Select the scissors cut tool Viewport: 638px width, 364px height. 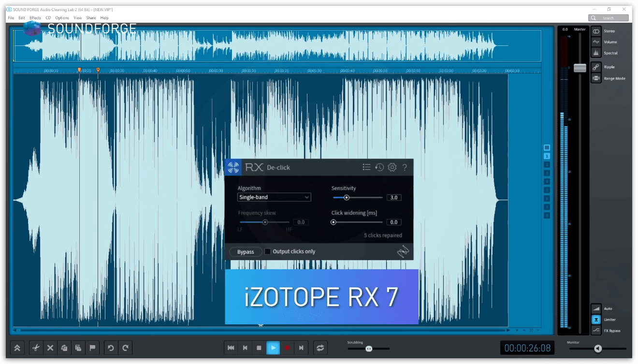(35, 348)
